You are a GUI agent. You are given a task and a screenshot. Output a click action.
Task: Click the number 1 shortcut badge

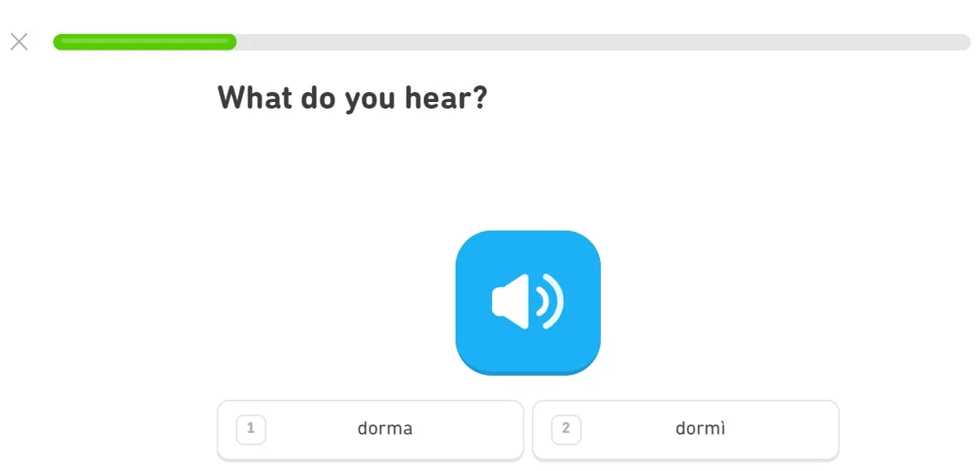click(x=251, y=429)
